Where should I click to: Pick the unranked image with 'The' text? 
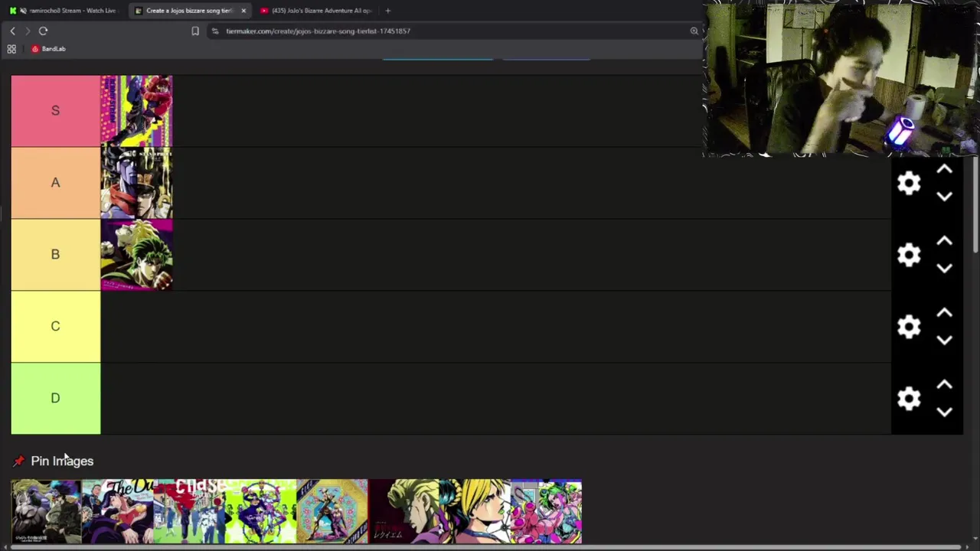[x=117, y=511]
